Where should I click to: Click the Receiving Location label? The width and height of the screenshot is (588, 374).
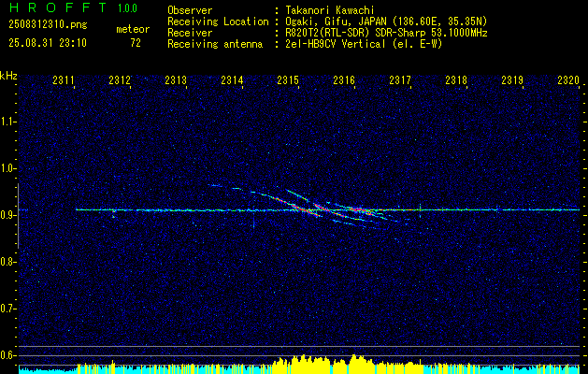(218, 22)
